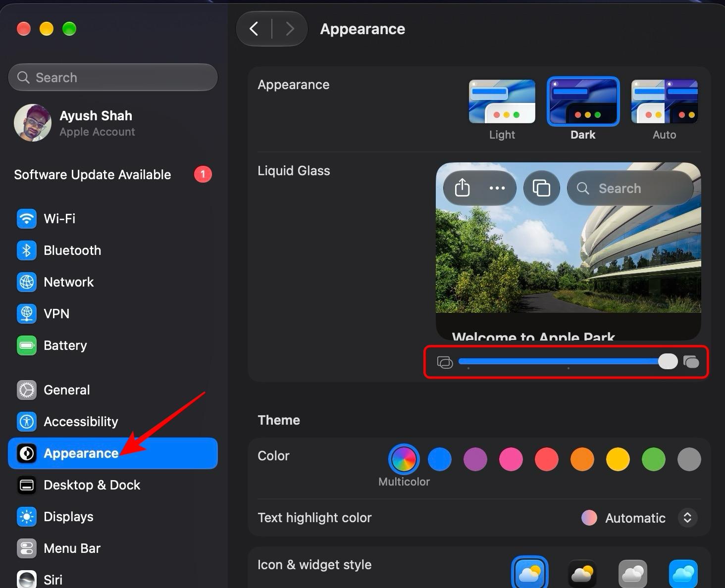Open Desktop & Dock settings
Viewport: 725px width, 588px height.
[113, 485]
